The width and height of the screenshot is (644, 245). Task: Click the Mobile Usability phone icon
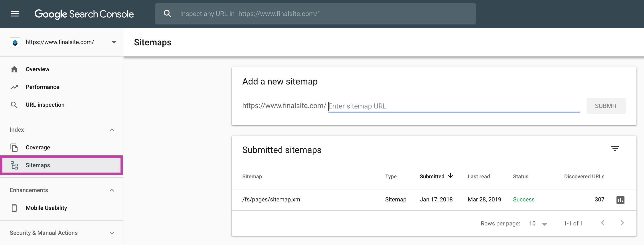[x=14, y=208]
